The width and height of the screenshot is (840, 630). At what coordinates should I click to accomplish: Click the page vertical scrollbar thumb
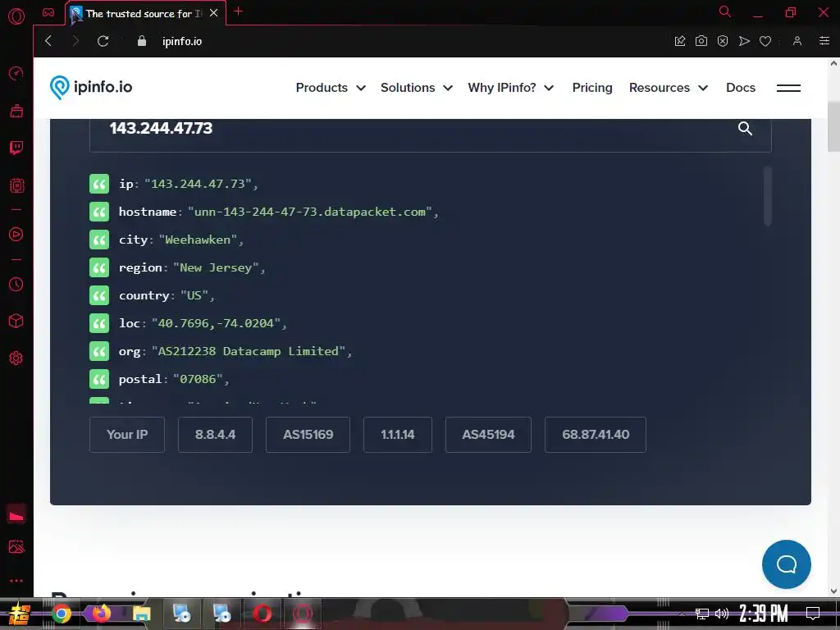(833, 126)
